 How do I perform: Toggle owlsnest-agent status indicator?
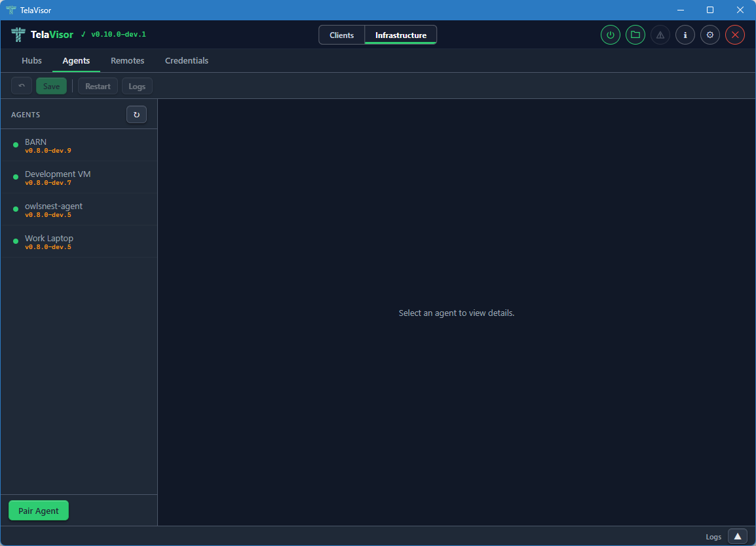click(15, 209)
